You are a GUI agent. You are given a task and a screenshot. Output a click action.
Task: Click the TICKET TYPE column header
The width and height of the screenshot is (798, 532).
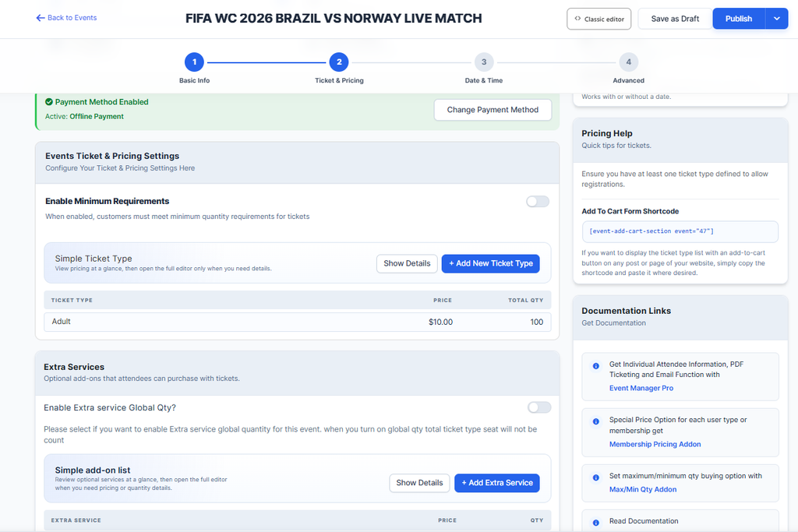click(x=72, y=300)
